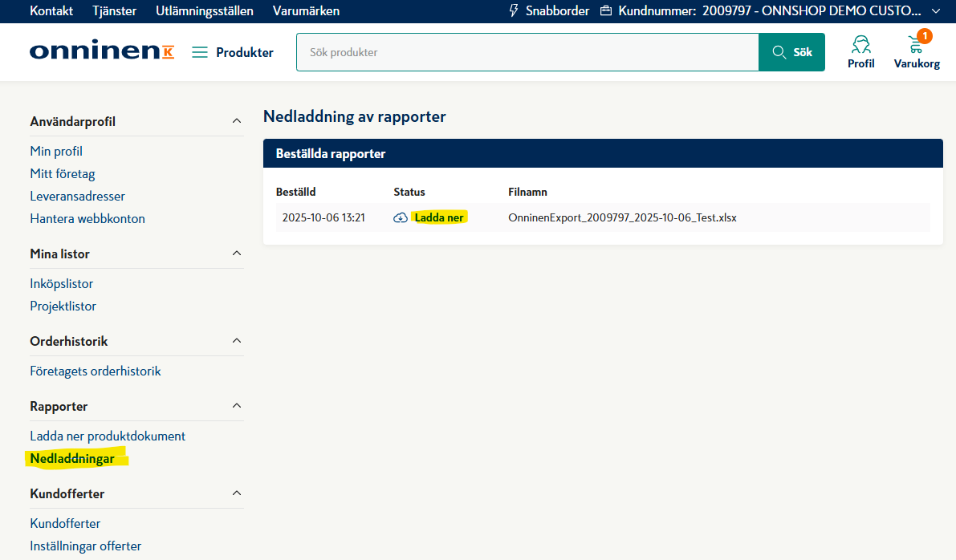This screenshot has height=560, width=956.
Task: Collapse the Användarprofil section
Action: tap(237, 121)
